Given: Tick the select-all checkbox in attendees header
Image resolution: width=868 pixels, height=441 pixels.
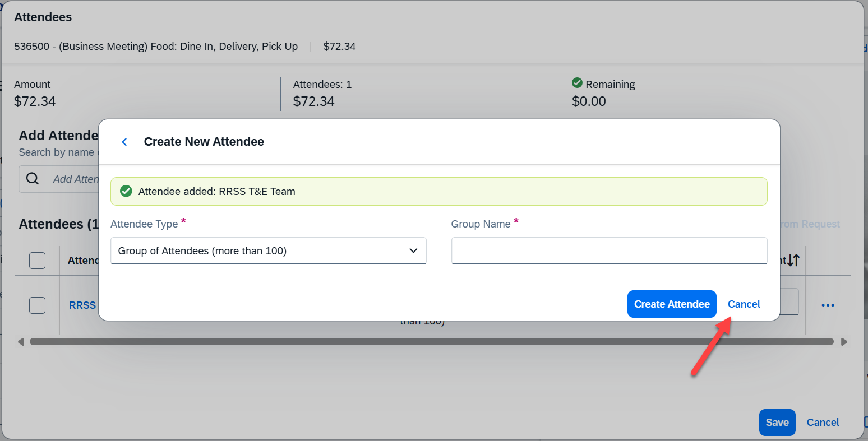Looking at the screenshot, I should tap(37, 260).
